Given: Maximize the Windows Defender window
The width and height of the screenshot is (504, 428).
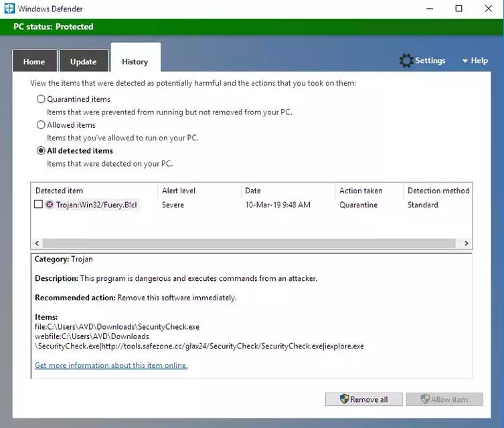Looking at the screenshot, I should pyautogui.click(x=459, y=9).
